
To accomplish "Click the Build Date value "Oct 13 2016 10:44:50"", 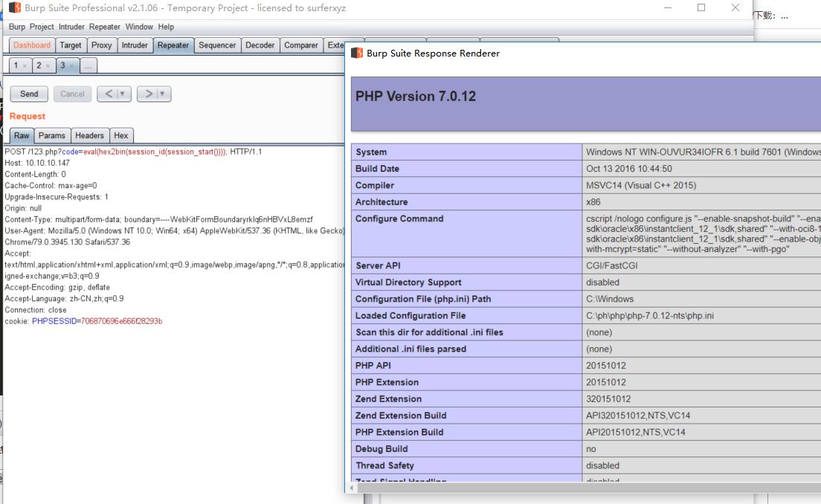I will pos(629,169).
